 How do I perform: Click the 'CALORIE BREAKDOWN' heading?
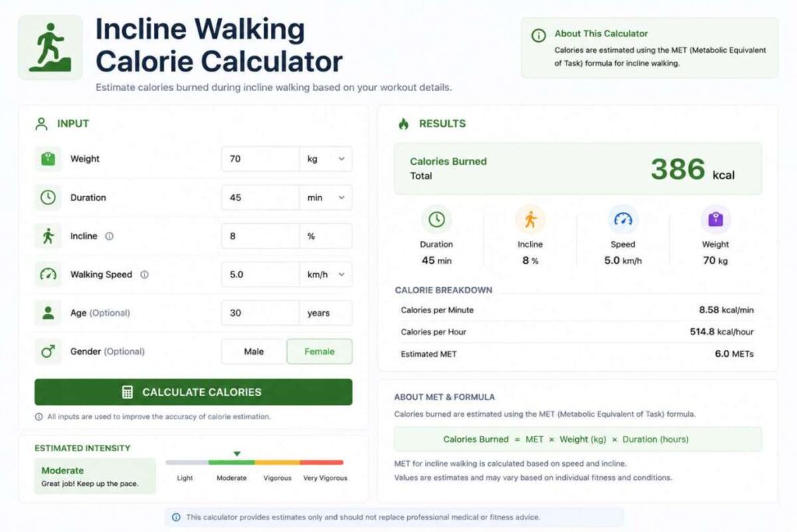(443, 290)
